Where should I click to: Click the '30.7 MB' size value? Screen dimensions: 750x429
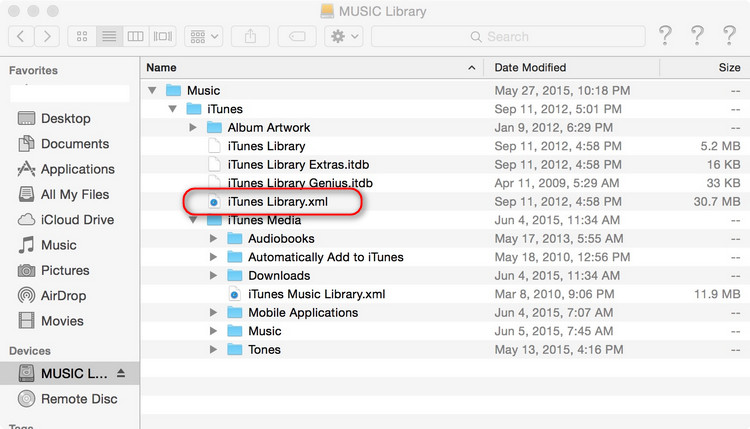pyautogui.click(x=717, y=202)
